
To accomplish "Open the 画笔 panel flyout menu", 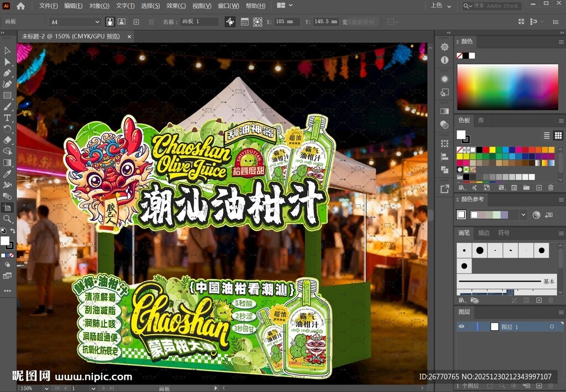I will tap(561, 234).
